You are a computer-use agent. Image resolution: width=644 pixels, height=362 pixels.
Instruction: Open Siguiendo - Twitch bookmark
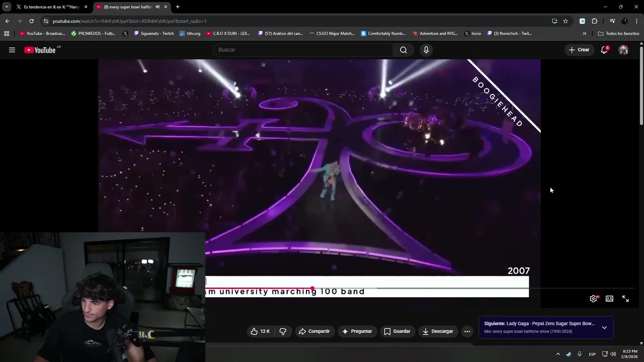(x=153, y=34)
